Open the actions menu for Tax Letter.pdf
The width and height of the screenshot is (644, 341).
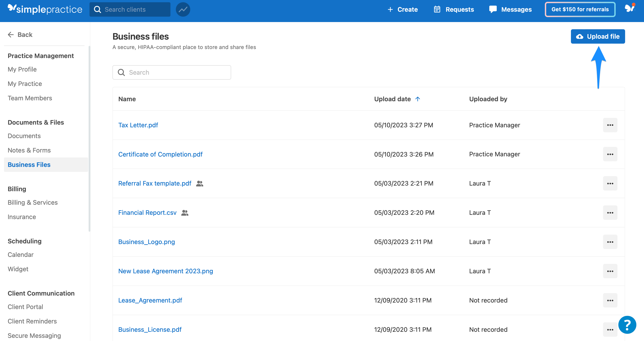click(x=610, y=125)
